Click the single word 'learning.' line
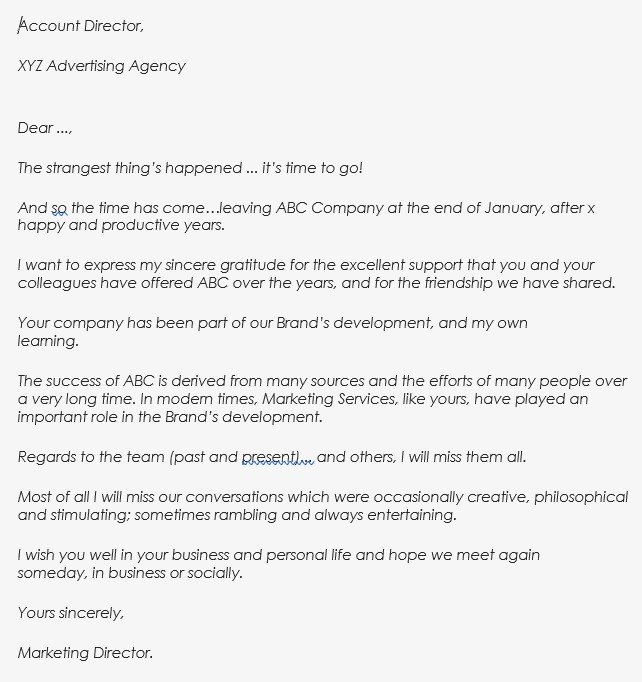This screenshot has height=682, width=642. pyautogui.click(x=48, y=340)
